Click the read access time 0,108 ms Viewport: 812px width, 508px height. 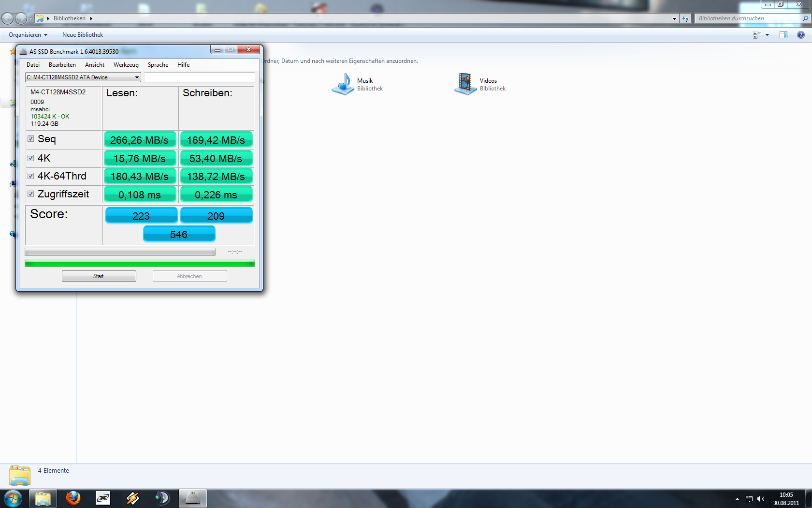(x=140, y=194)
